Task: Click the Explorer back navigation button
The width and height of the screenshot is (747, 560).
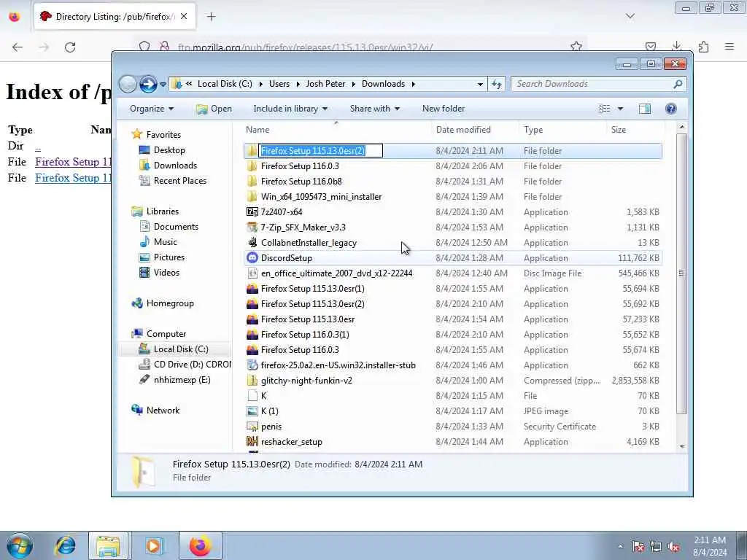Action: (x=128, y=85)
